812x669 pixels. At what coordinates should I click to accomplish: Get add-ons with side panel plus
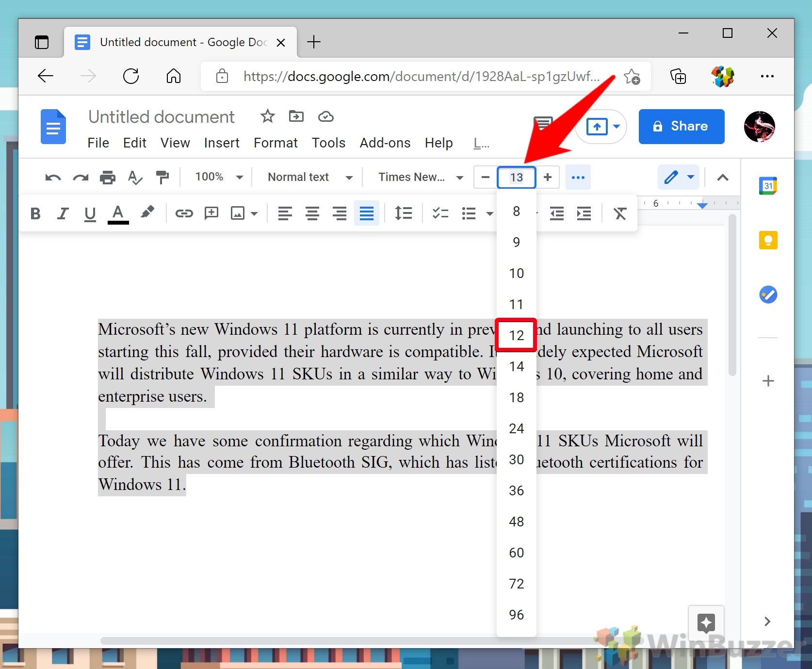[x=768, y=381]
